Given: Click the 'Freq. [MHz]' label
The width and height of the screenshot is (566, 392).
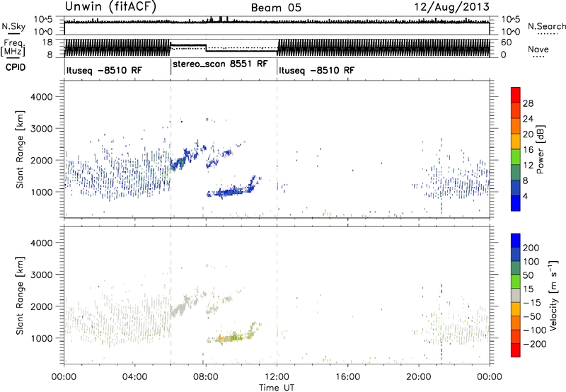Looking at the screenshot, I should click(x=13, y=47).
